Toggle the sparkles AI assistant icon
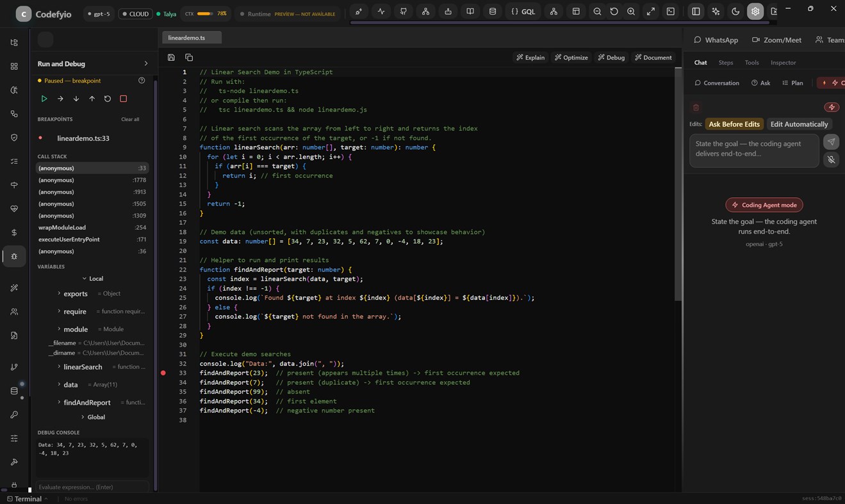 [x=716, y=12]
